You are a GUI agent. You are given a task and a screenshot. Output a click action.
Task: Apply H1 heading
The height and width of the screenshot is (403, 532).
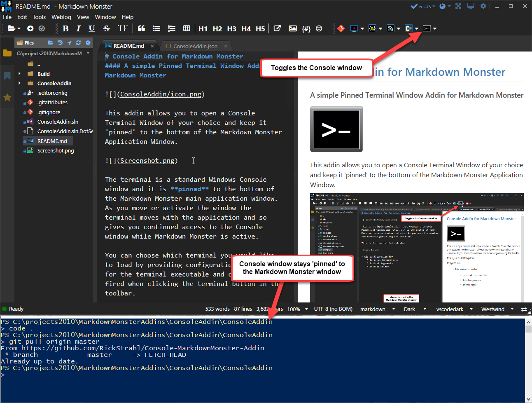pos(203,29)
